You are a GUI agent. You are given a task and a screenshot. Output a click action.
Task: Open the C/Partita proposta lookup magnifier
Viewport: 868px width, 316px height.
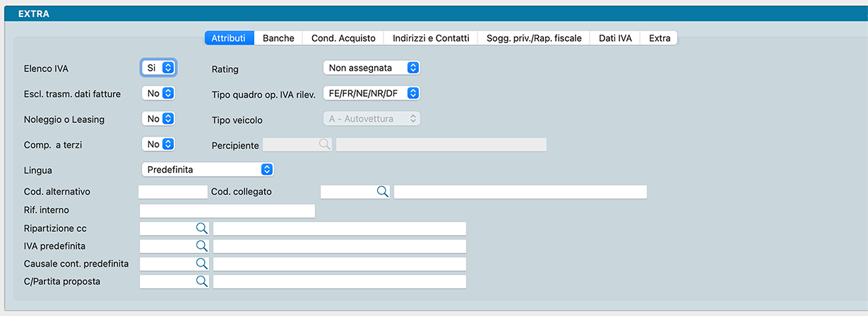pyautogui.click(x=201, y=281)
